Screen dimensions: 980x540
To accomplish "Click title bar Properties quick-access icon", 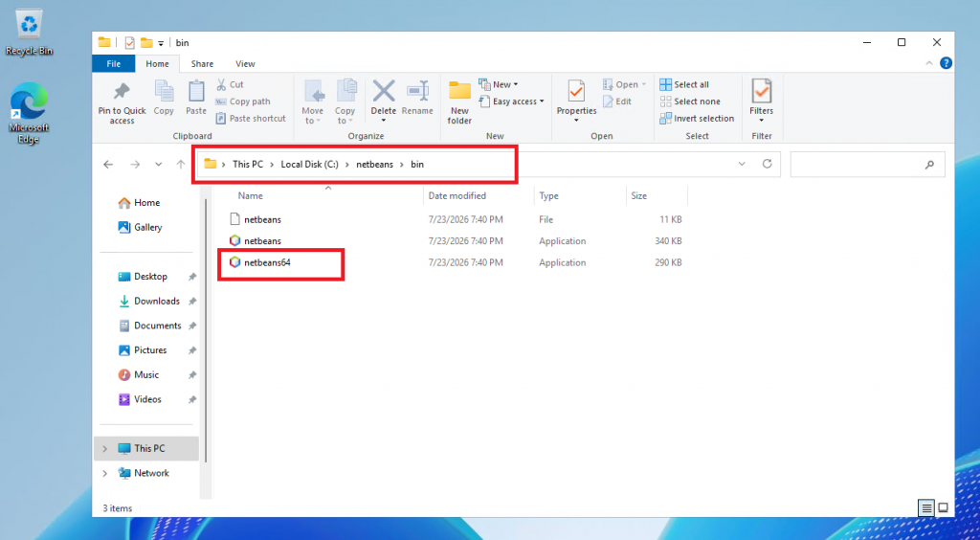I will pyautogui.click(x=130, y=42).
